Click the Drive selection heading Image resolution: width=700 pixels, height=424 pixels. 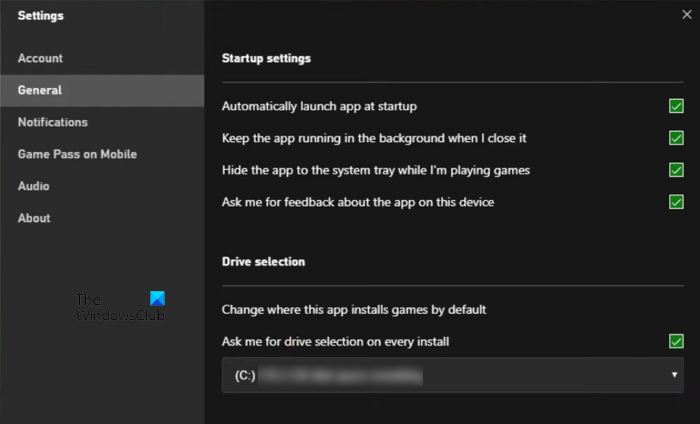(263, 262)
